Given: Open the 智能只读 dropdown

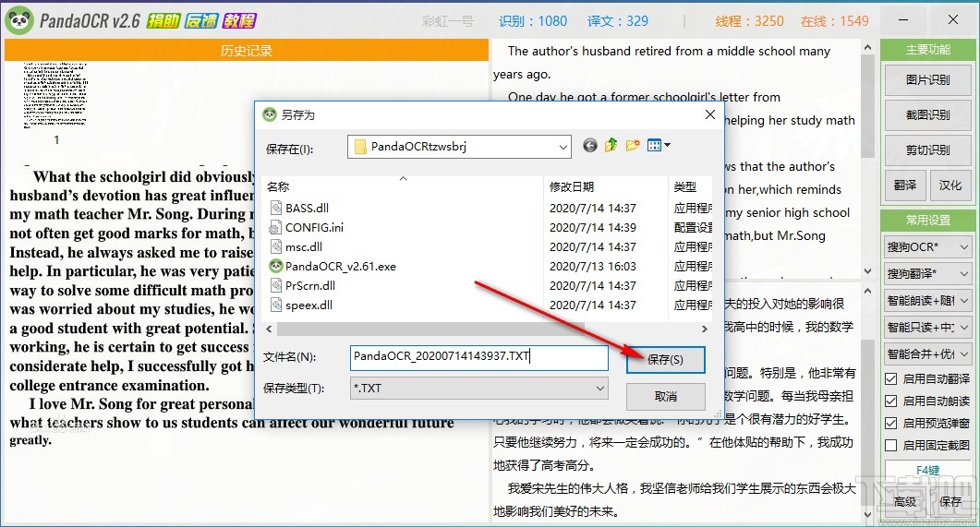Looking at the screenshot, I should [928, 328].
